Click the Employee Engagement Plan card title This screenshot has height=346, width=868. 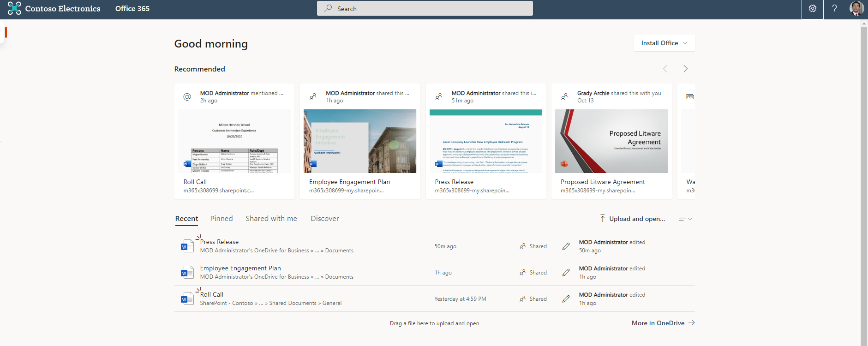[349, 182]
